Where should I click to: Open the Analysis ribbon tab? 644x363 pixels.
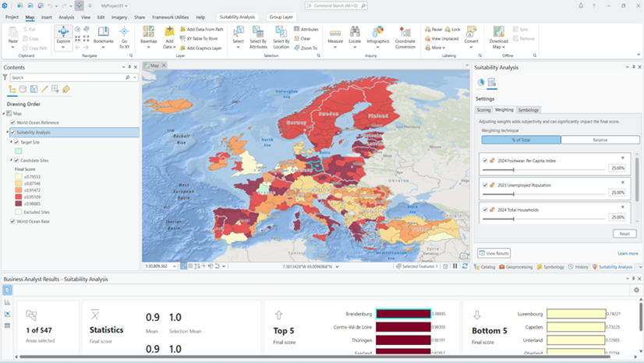coord(66,17)
